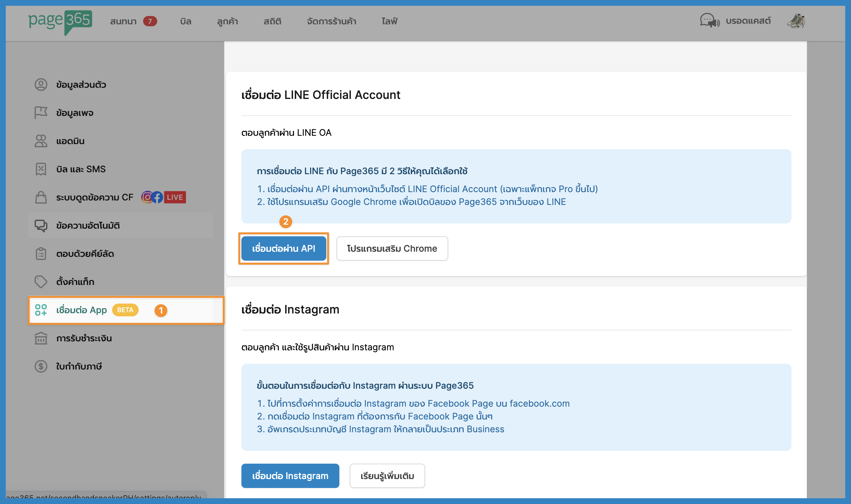
Task: Click the เชื่อมต่อ App grid-plus icon
Action: click(x=41, y=310)
